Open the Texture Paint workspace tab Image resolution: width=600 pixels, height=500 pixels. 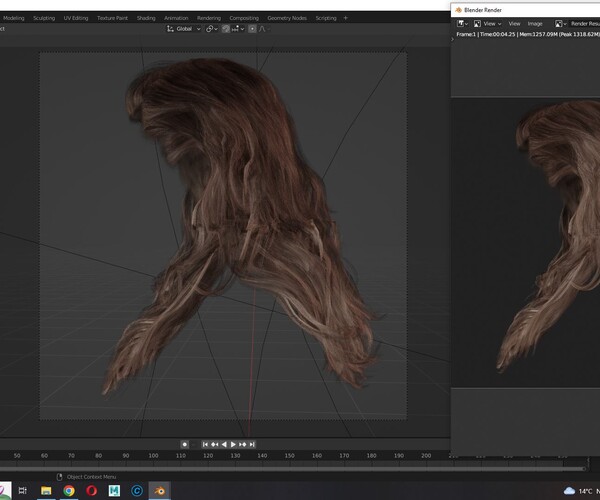click(x=112, y=18)
